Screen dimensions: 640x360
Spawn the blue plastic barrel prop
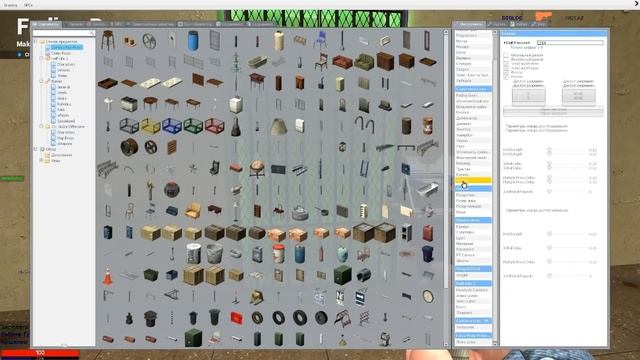coord(193,41)
